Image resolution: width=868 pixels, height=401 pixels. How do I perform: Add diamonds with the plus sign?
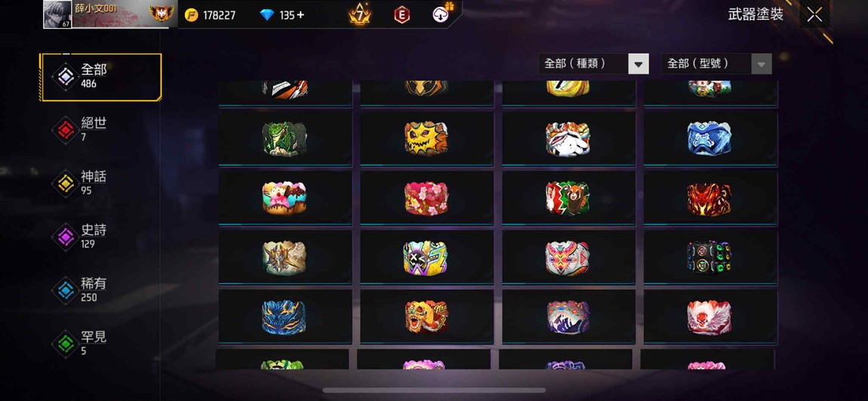300,15
